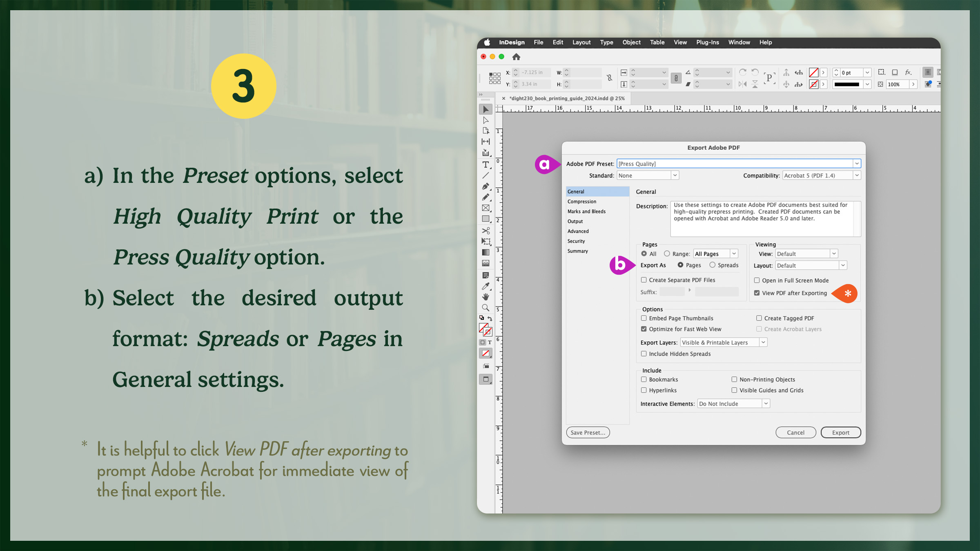The width and height of the screenshot is (980, 551).
Task: Select the Eyedropper tool
Action: coord(486,287)
